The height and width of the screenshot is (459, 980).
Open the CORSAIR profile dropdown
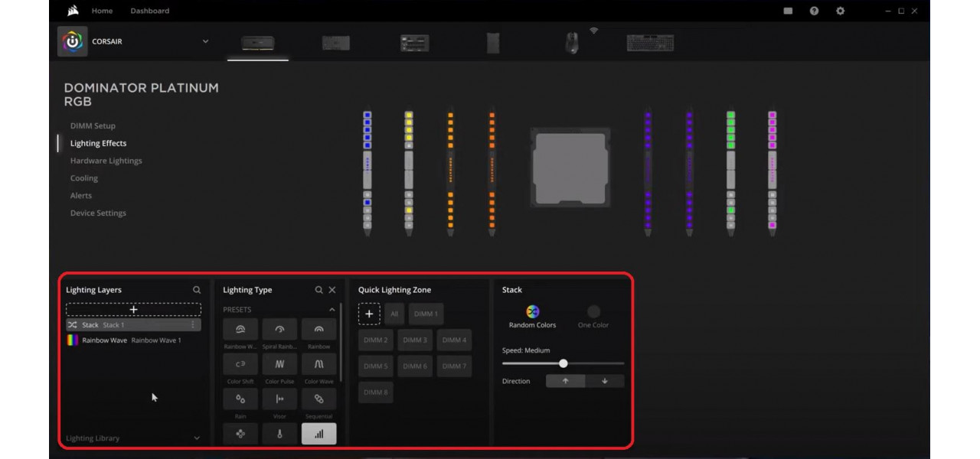coord(205,41)
